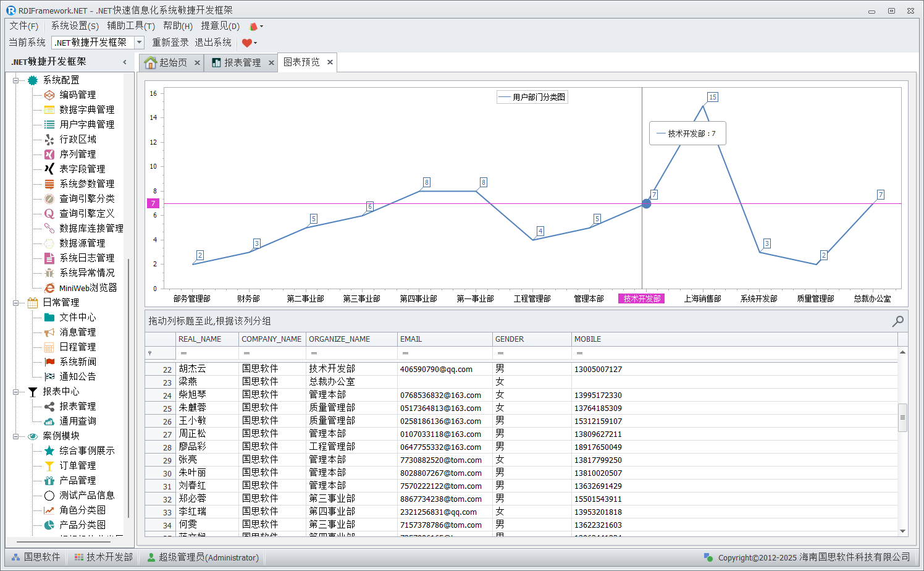Click the 订单管理 filter icon
Screen dimensions: 924x571
point(49,465)
